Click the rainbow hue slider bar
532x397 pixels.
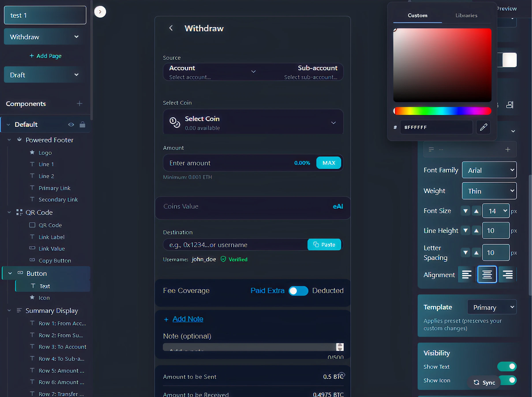click(442, 111)
